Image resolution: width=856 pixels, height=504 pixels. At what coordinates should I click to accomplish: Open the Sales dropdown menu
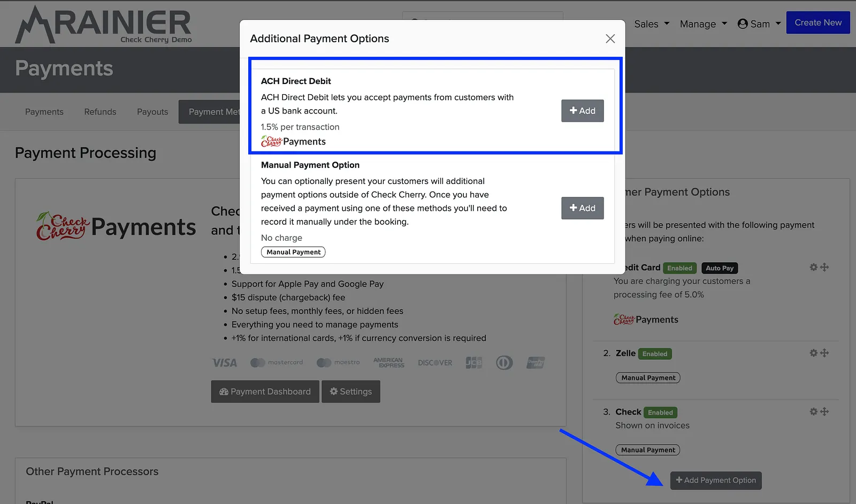[x=651, y=24]
